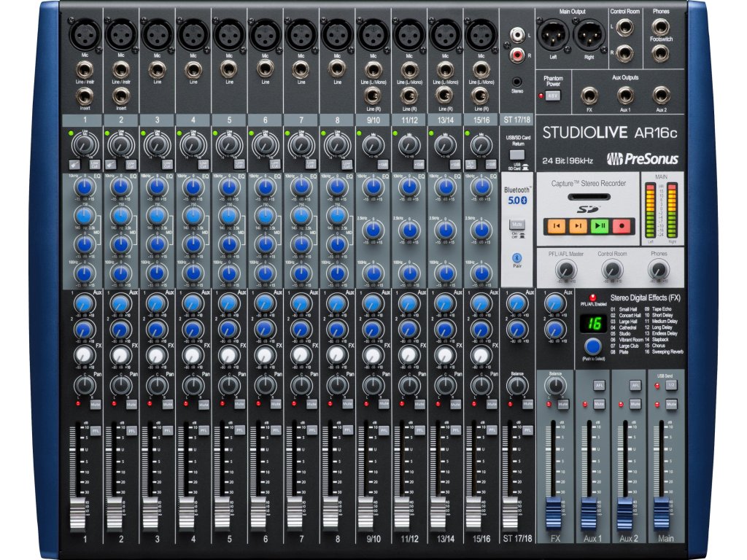Click the 100Hz low EQ knob on channel 4
This screenshot has height=560, width=747.
pos(193,274)
